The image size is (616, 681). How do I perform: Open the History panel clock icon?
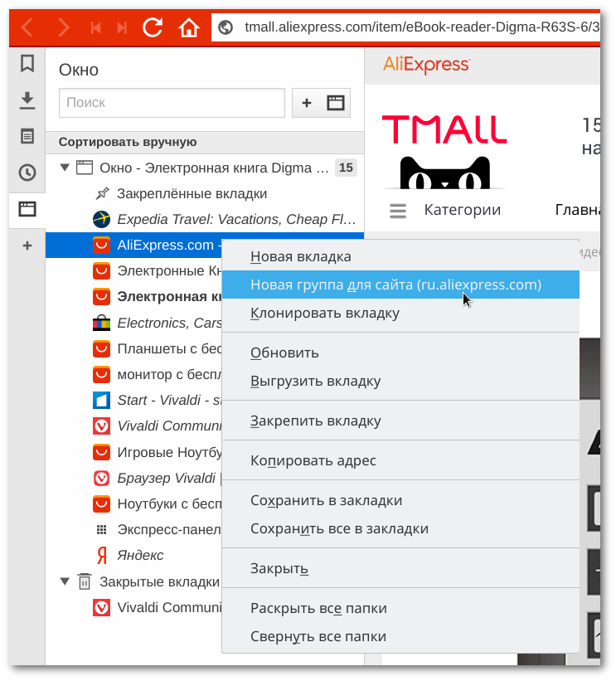coord(27,173)
